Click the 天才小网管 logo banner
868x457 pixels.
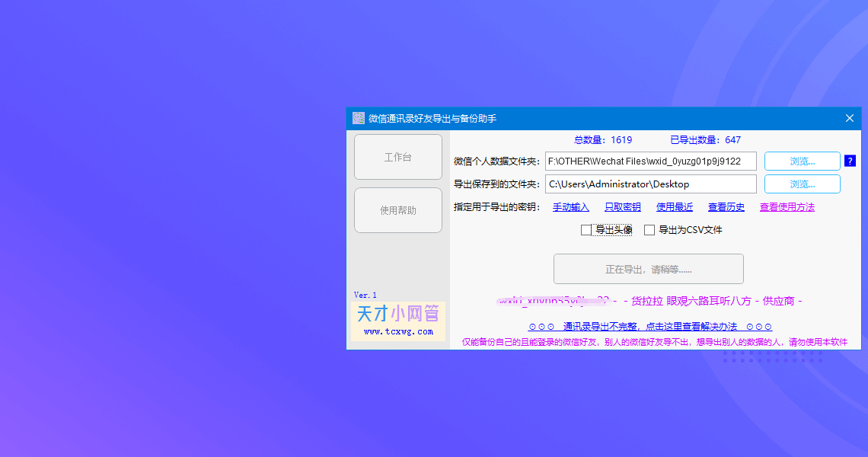click(x=398, y=321)
